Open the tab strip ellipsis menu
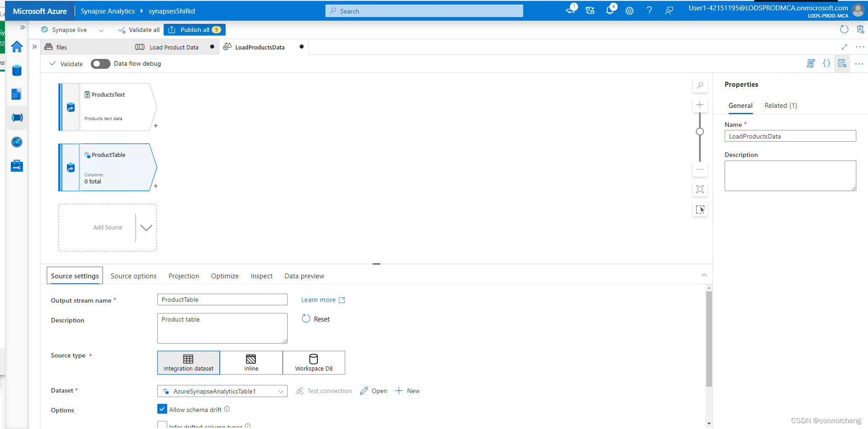Screen dimensions: 868x429 pyautogui.click(x=860, y=47)
